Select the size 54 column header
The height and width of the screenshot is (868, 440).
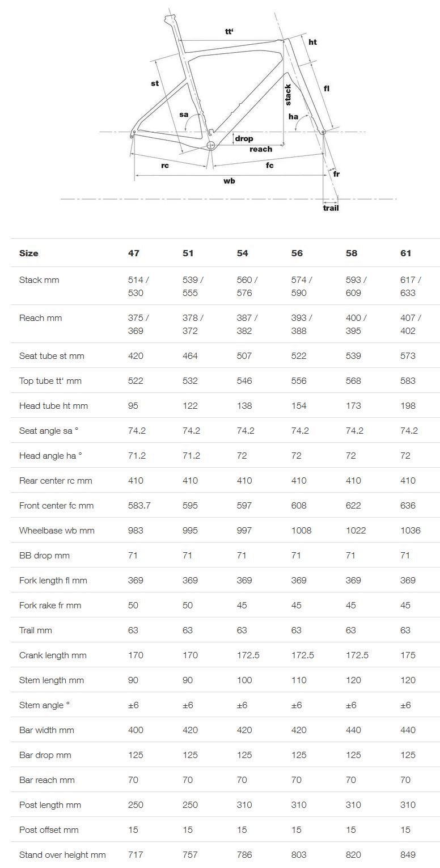tap(242, 253)
